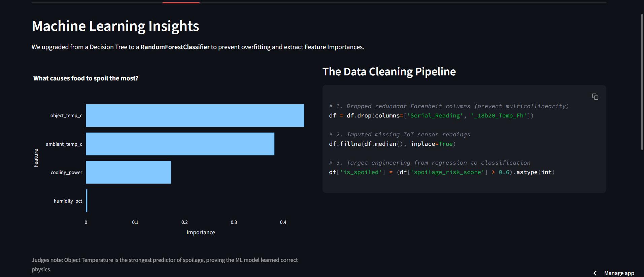The image size is (644, 277).
Task: Click the is_spoiled assignment code line
Action: tap(441, 172)
